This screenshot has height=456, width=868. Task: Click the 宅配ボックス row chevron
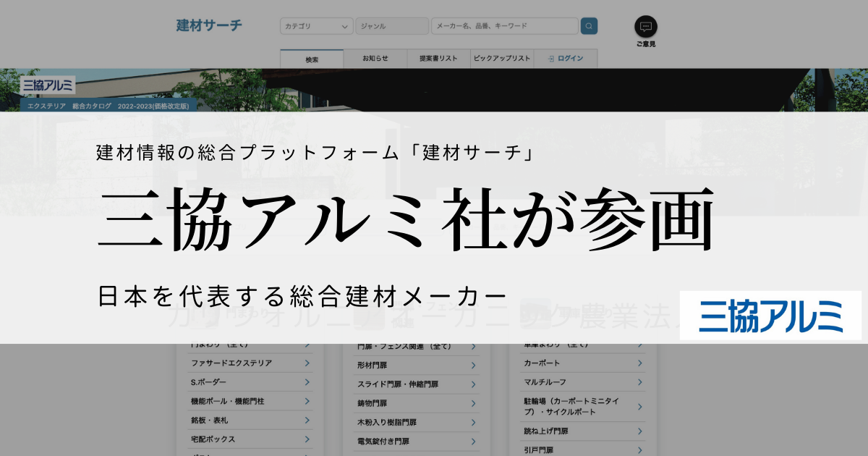(307, 439)
